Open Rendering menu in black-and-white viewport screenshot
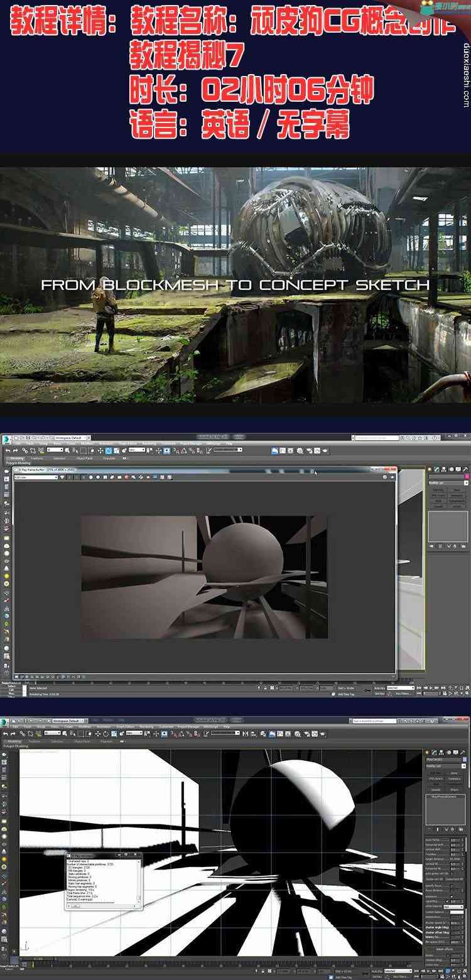Screen dimensions: 471x980 146,726
